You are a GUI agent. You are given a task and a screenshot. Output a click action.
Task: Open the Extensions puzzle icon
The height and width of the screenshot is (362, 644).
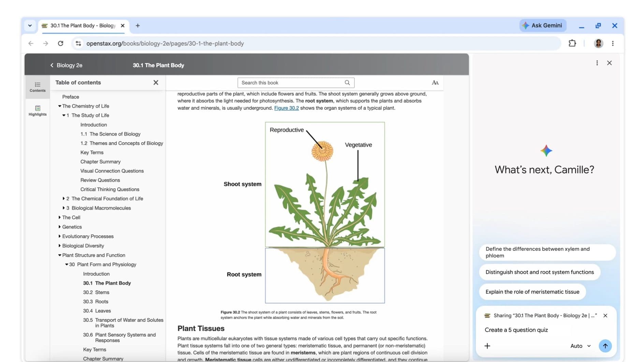(572, 43)
